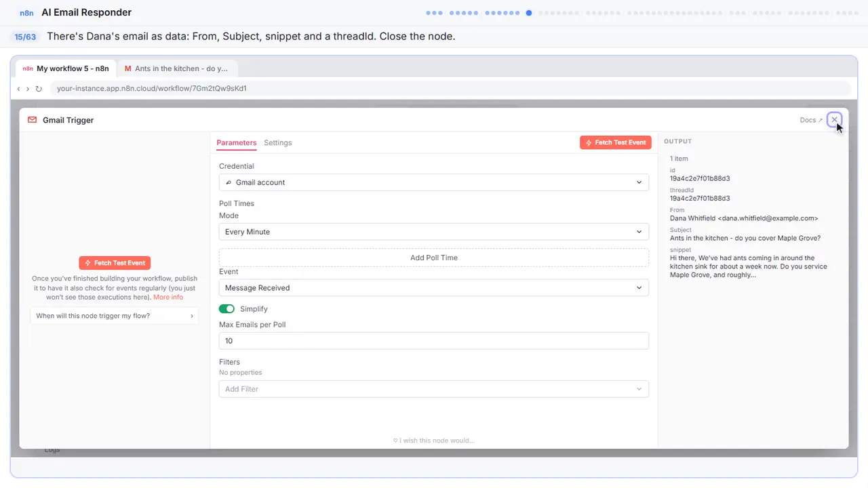Viewport: 868px width, 488px height.
Task: Click the browser forward arrow
Action: coord(28,89)
